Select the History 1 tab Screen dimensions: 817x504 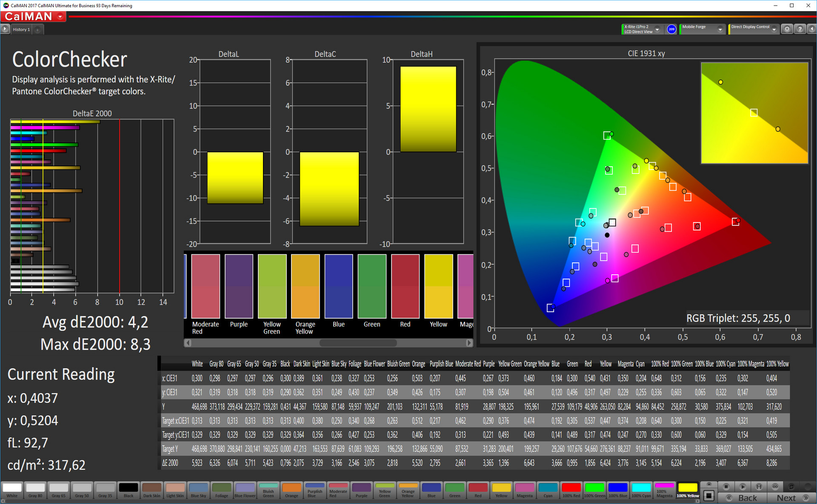(21, 29)
